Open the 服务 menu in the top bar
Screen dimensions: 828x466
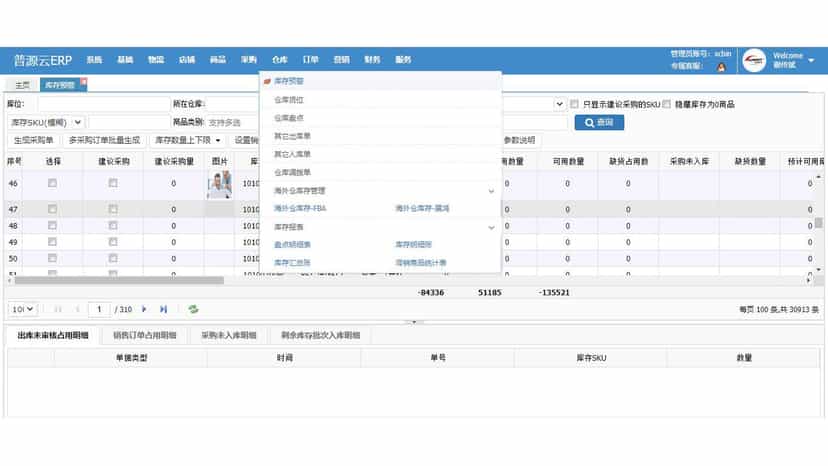[403, 60]
